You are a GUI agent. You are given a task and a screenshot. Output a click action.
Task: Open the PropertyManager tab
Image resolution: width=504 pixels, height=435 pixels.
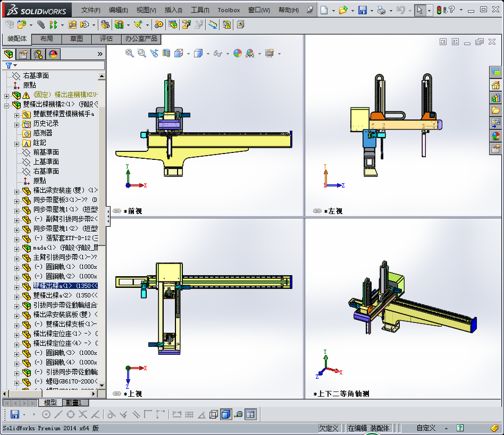pos(23,54)
